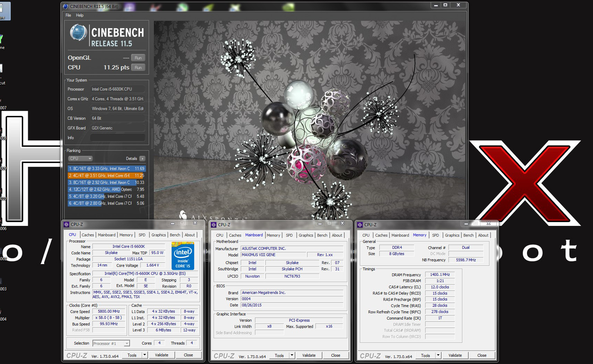Open Bench tab in Mainboard CPU-Z window
The width and height of the screenshot is (593, 364).
click(322, 235)
